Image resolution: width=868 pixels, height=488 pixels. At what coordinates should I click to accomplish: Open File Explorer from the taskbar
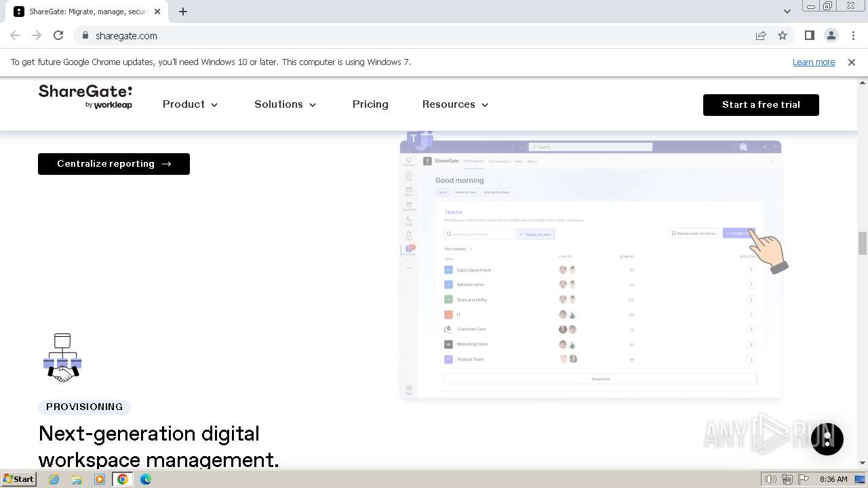(77, 479)
